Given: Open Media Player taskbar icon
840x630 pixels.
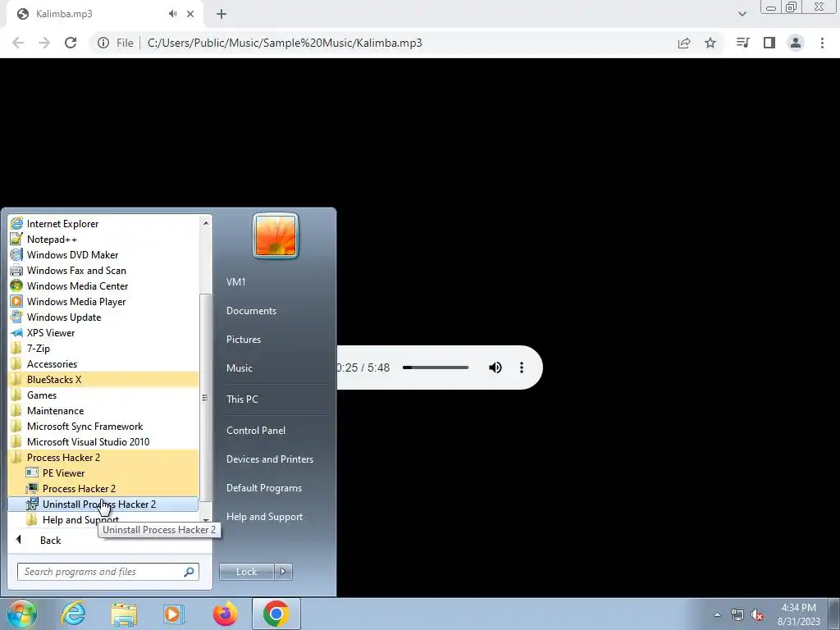Looking at the screenshot, I should click(x=173, y=614).
